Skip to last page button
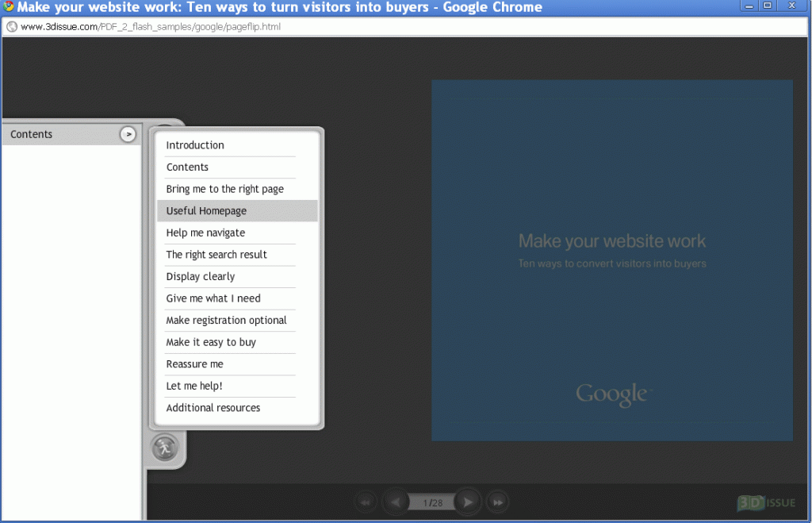Screen dimensions: 812x523 (x=498, y=502)
